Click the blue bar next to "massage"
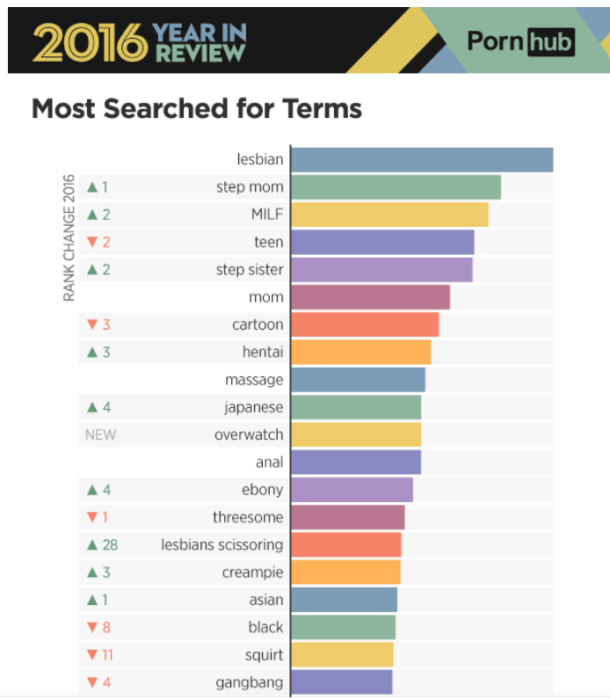 point(358,380)
